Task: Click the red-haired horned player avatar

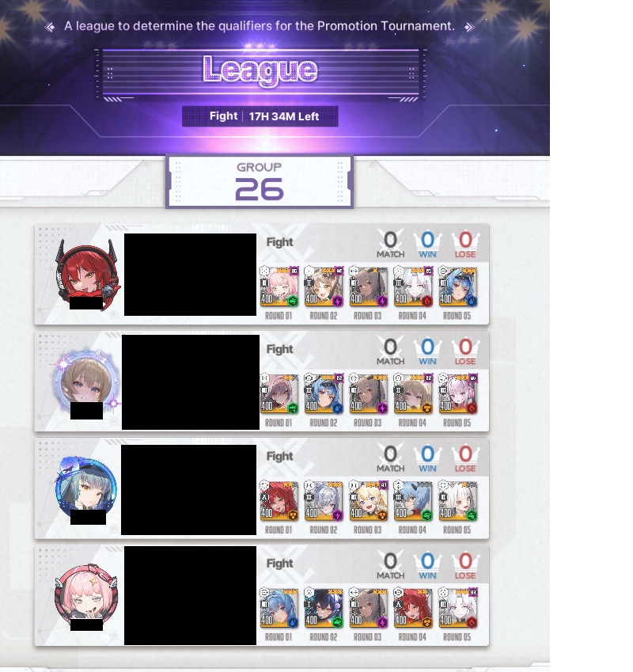Action: point(87,274)
